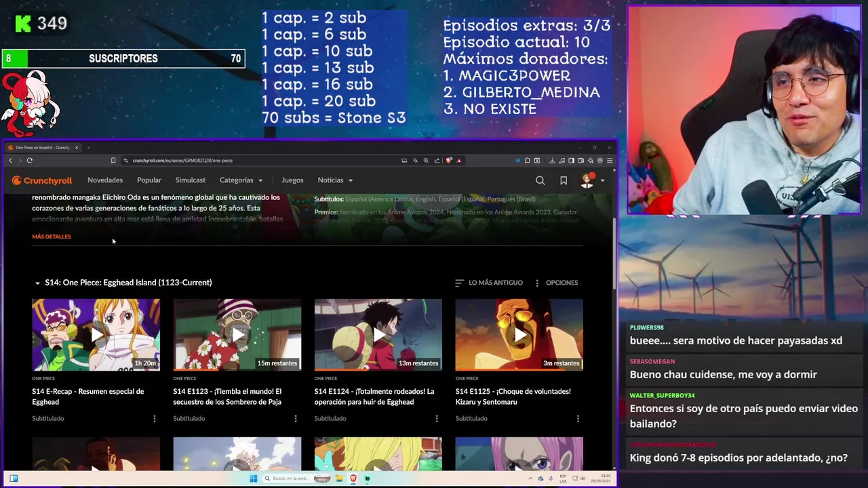Click the Crunchyroll logo
The image size is (868, 488).
(x=42, y=180)
